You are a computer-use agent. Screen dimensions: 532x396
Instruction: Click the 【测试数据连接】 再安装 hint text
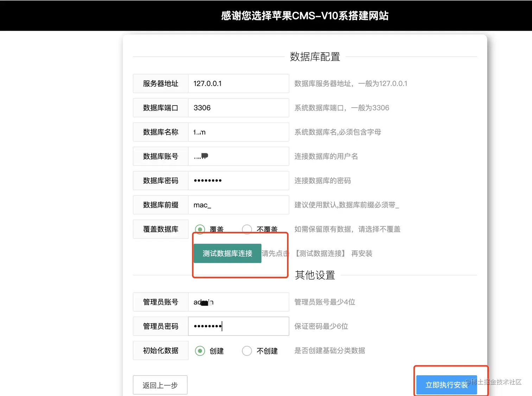coord(333,253)
